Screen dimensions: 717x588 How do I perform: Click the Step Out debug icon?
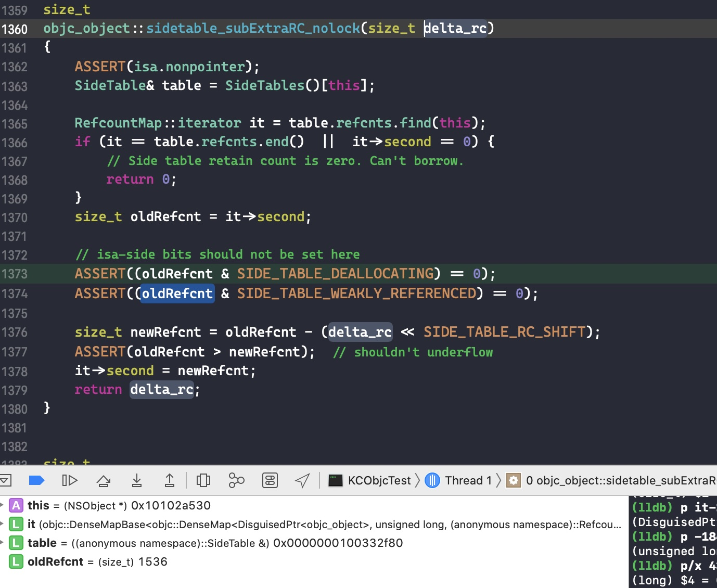click(x=170, y=480)
